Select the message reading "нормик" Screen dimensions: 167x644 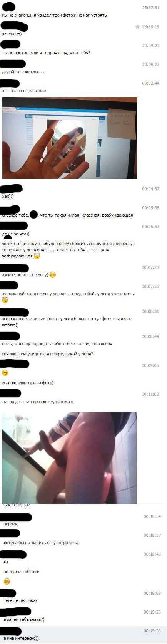10,524
